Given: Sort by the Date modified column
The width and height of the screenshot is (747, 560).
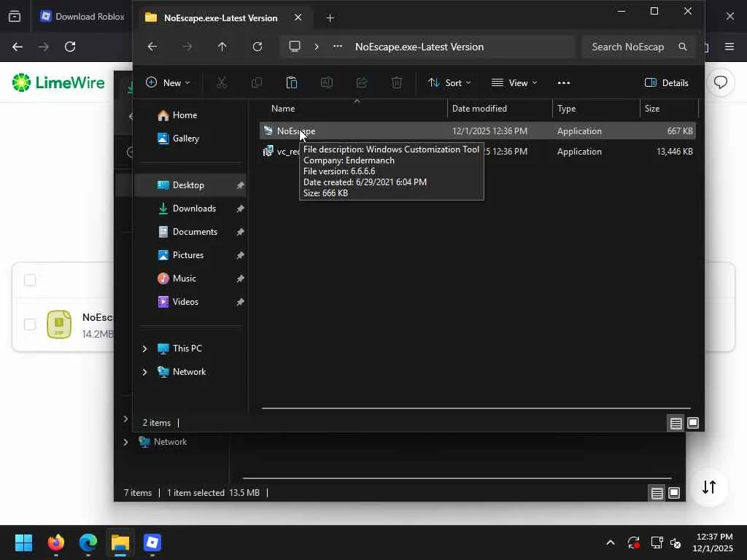Looking at the screenshot, I should click(x=479, y=109).
